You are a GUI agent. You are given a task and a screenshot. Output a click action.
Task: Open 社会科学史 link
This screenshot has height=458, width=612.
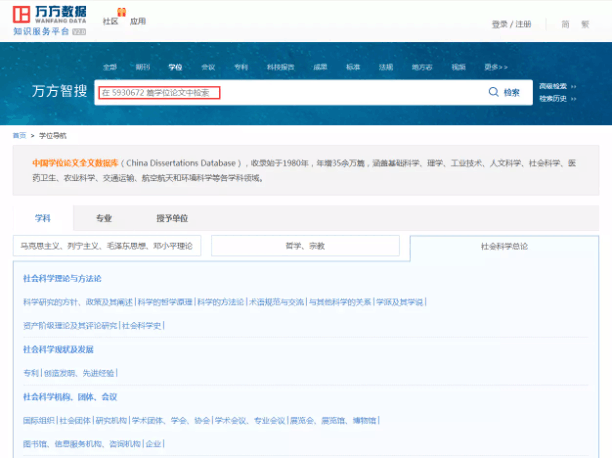tap(141, 326)
